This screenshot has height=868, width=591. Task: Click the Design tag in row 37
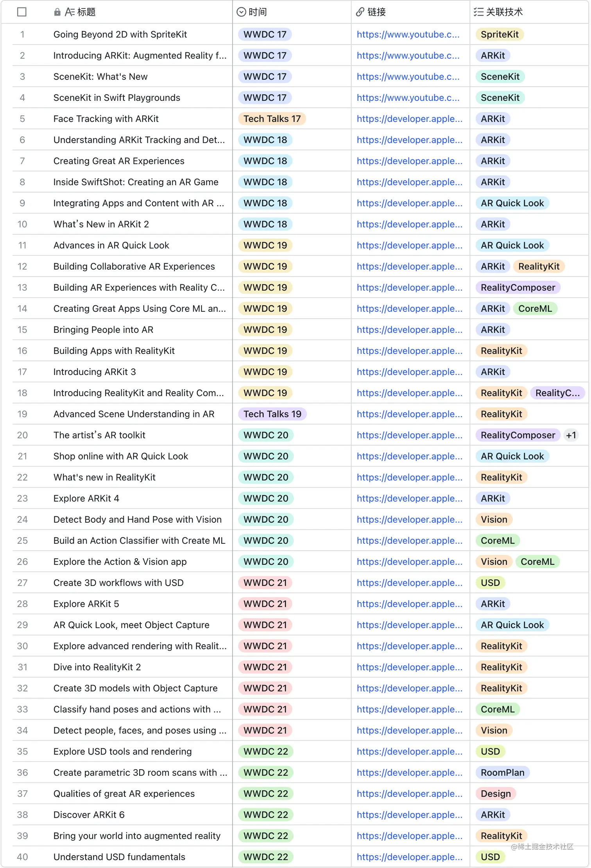click(496, 794)
